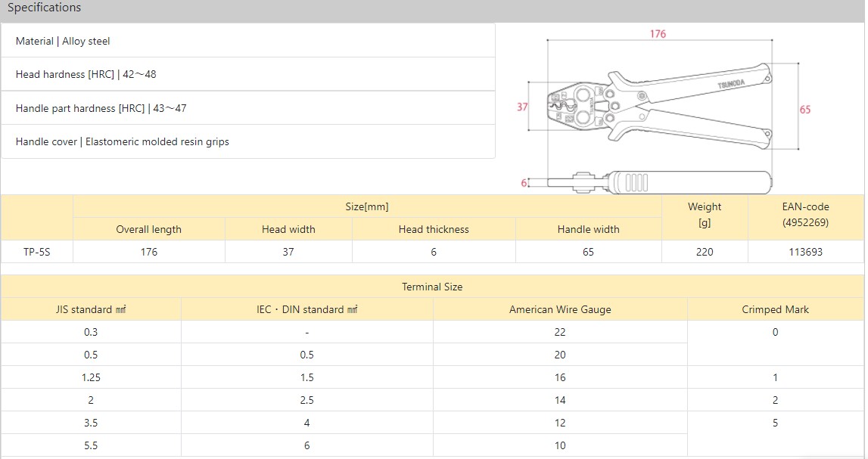868x459 pixels.
Task: Select the AWG 14 cell
Action: [560, 400]
